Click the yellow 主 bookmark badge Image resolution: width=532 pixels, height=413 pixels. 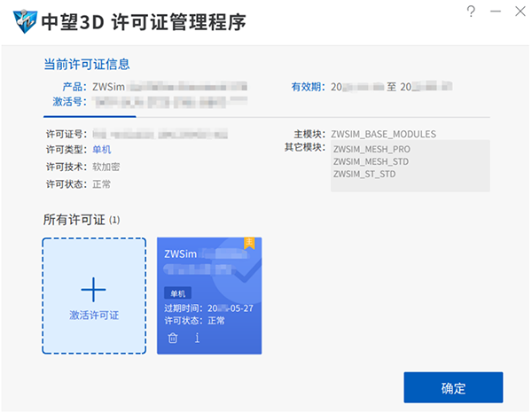click(249, 243)
